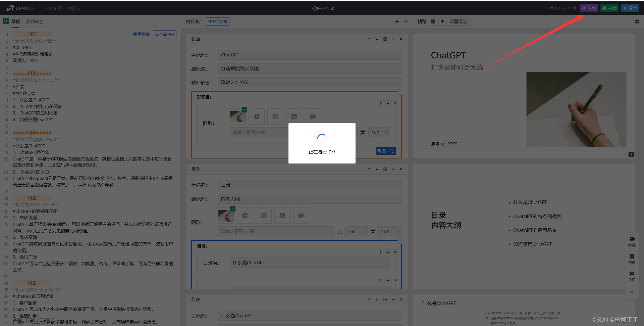
Task: Click the PPT转文本 button
Action: coord(218,21)
